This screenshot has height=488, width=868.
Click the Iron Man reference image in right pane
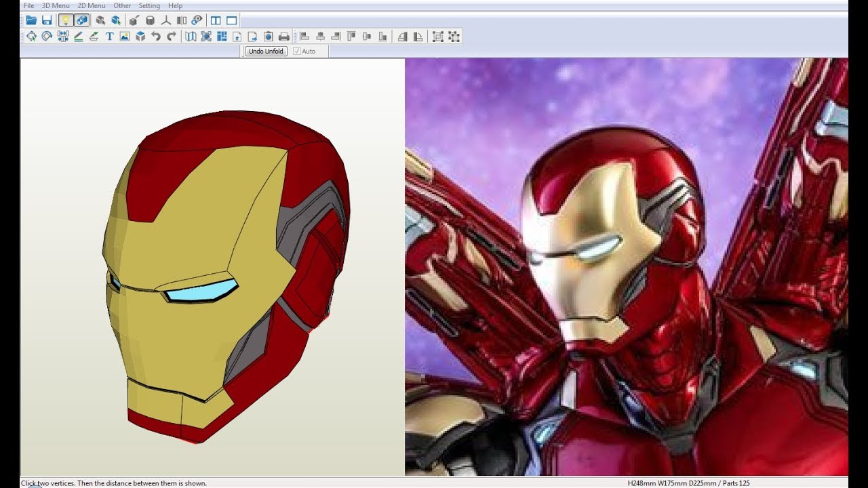(626, 266)
